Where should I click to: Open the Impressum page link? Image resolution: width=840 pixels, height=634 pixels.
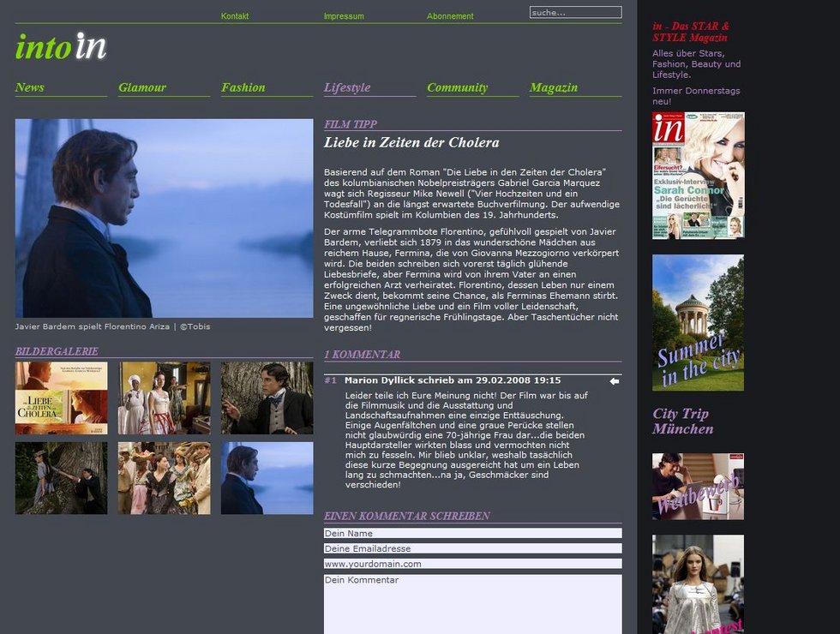coord(344,16)
